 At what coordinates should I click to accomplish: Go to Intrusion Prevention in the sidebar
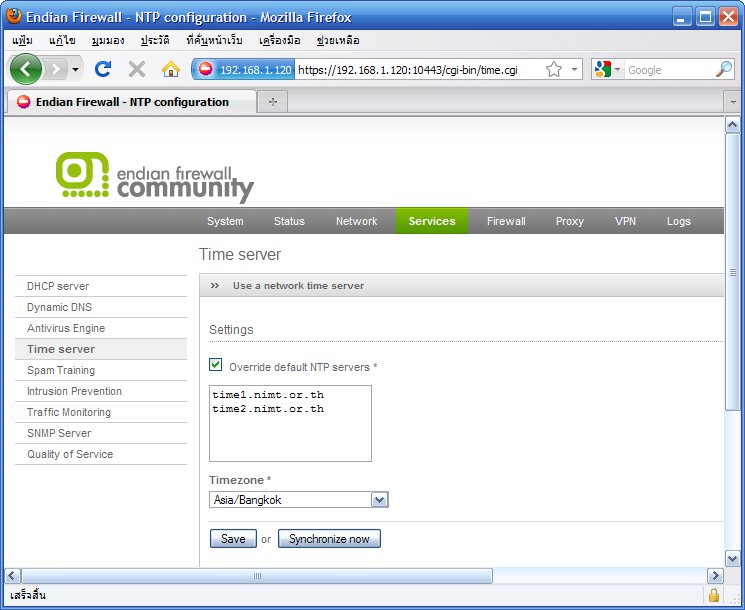[101, 391]
